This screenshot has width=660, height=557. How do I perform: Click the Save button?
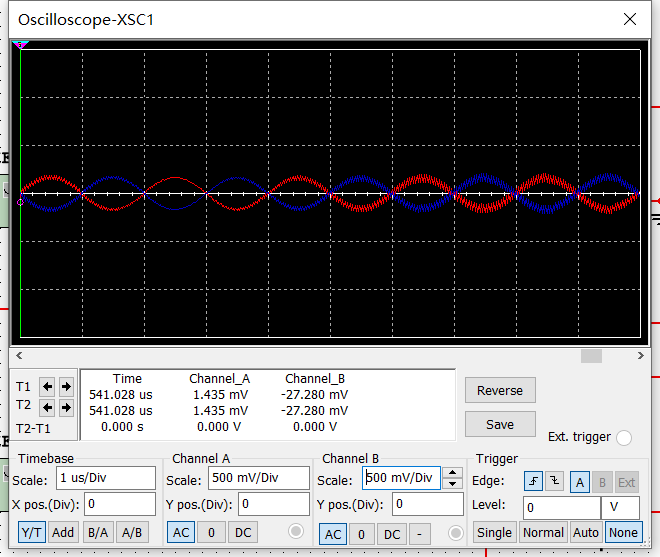500,424
